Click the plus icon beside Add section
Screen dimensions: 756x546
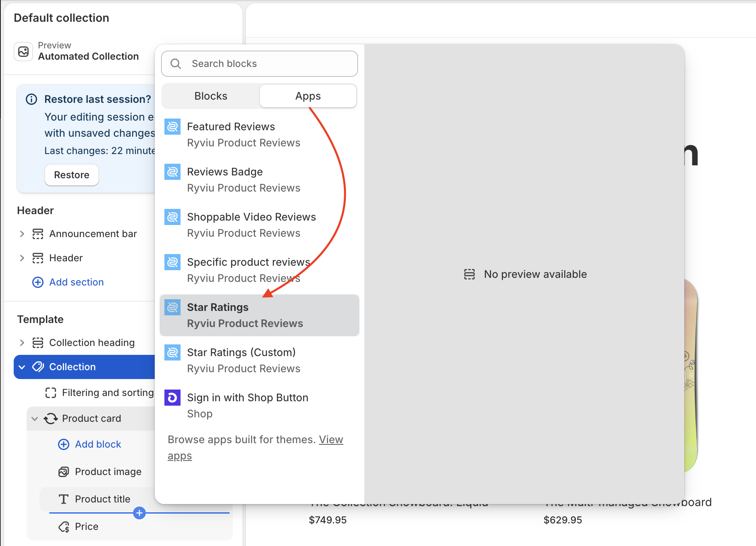pos(38,282)
